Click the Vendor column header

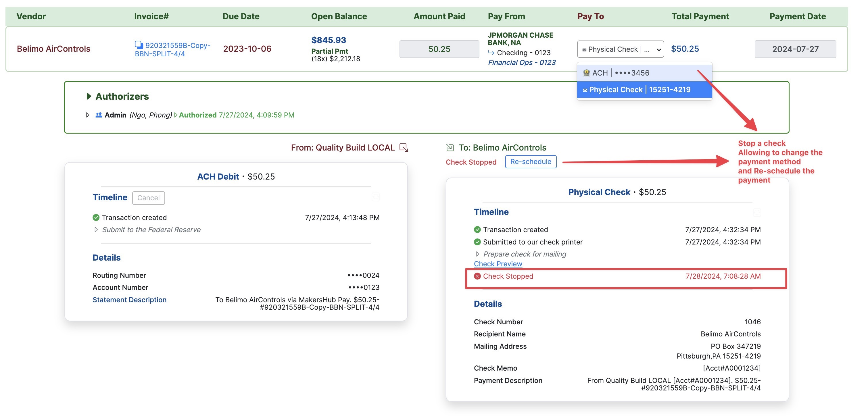[31, 16]
